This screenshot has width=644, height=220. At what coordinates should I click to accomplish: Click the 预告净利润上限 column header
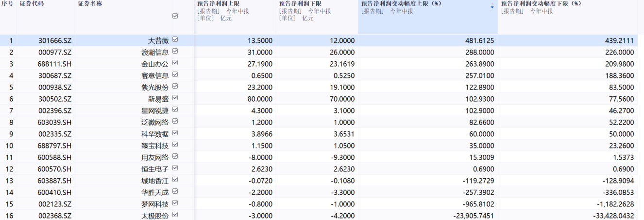tap(218, 3)
